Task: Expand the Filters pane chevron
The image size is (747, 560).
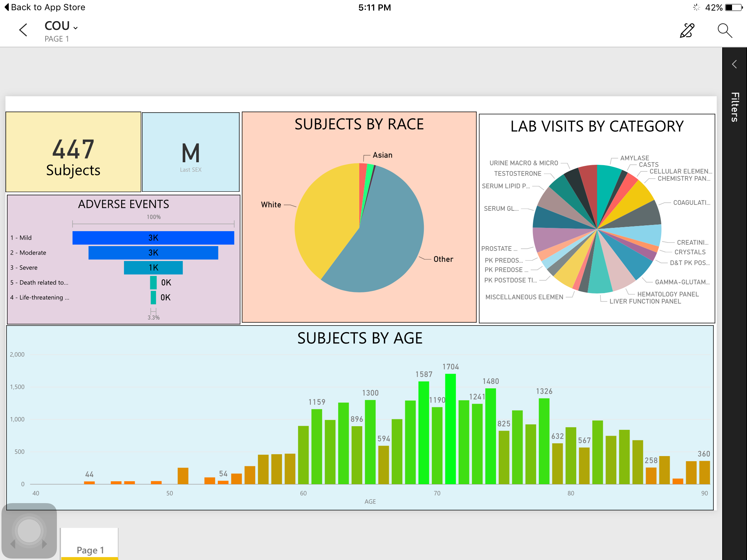Action: tap(734, 65)
